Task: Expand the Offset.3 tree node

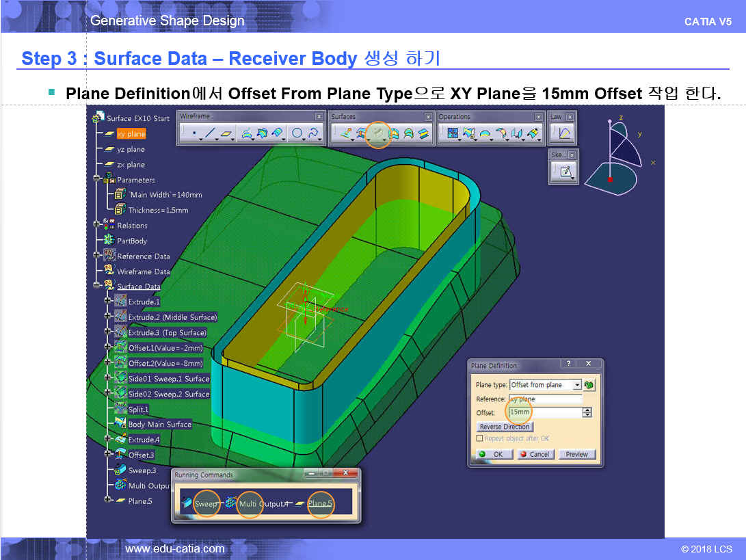Action: (107, 455)
